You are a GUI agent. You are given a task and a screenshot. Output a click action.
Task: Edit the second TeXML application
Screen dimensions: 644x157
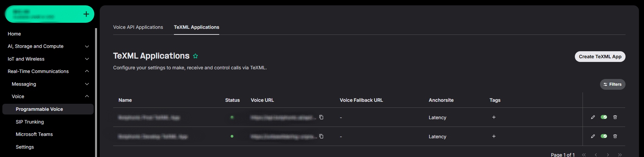click(593, 136)
